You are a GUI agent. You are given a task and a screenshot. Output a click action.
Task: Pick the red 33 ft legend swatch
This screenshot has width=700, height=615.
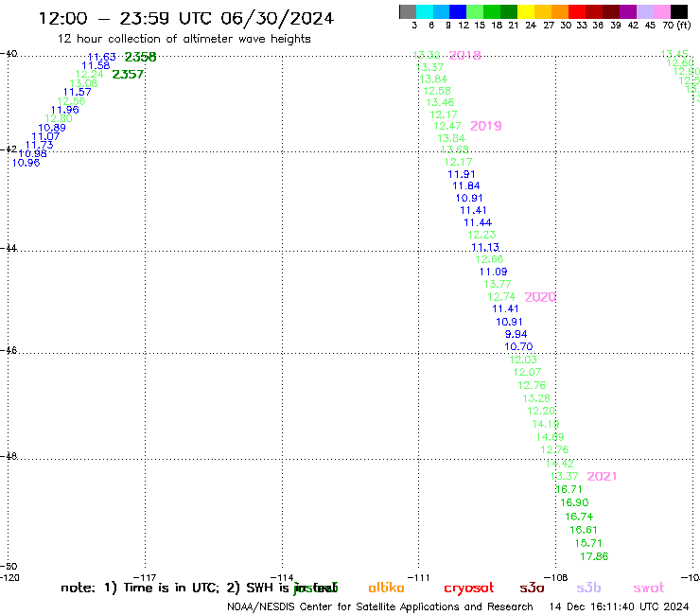click(x=577, y=11)
